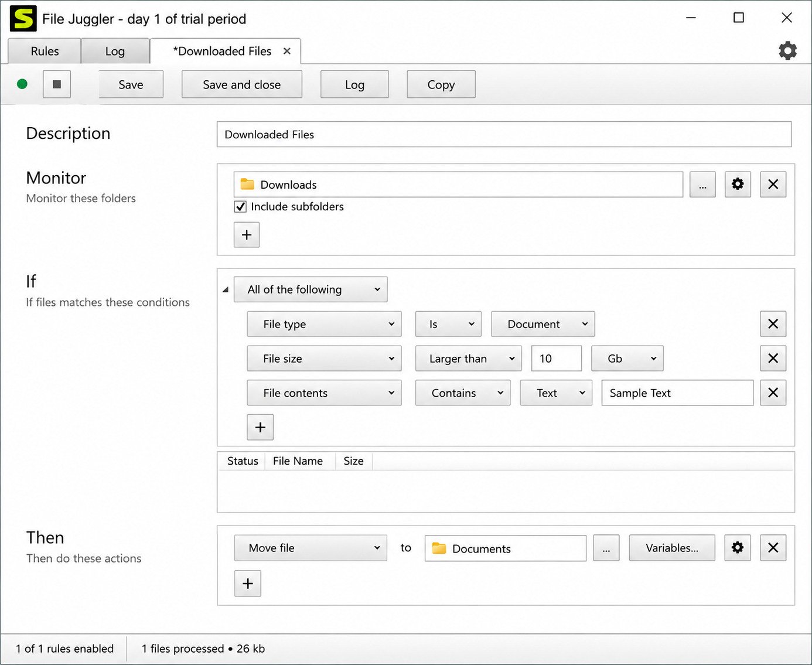Viewport: 812px width, 665px height.
Task: Open the File type condition dropdown
Action: point(324,324)
